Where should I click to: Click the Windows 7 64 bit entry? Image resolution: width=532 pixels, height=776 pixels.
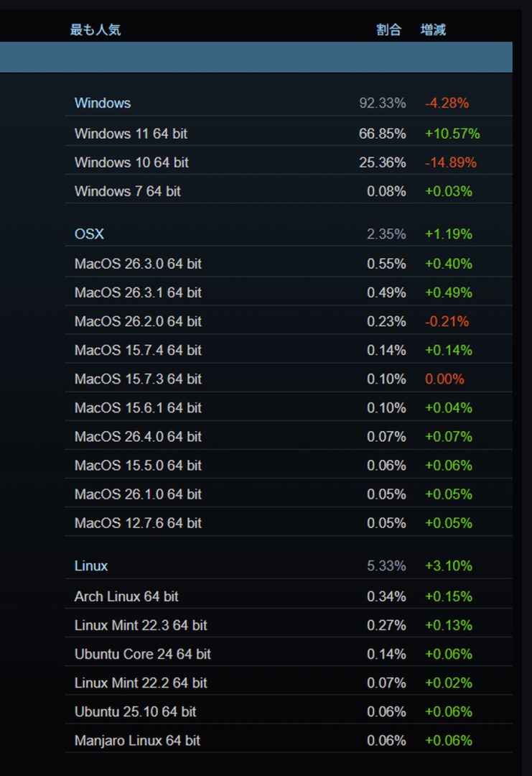[128, 191]
